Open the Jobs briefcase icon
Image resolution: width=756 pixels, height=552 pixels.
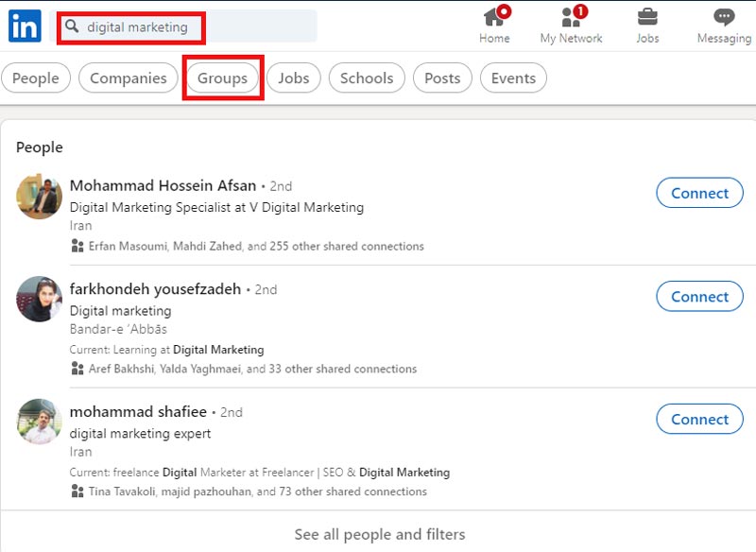tap(647, 19)
